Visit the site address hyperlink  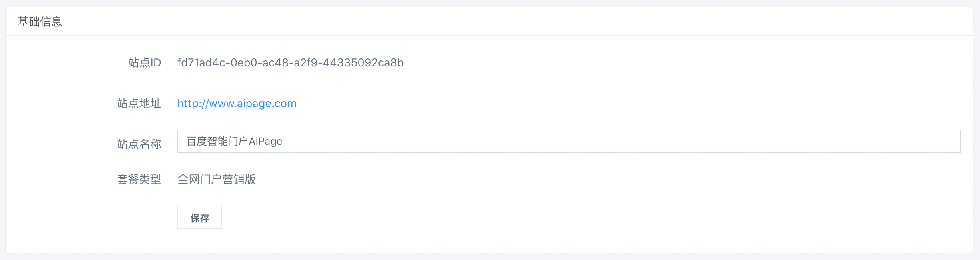click(x=237, y=103)
